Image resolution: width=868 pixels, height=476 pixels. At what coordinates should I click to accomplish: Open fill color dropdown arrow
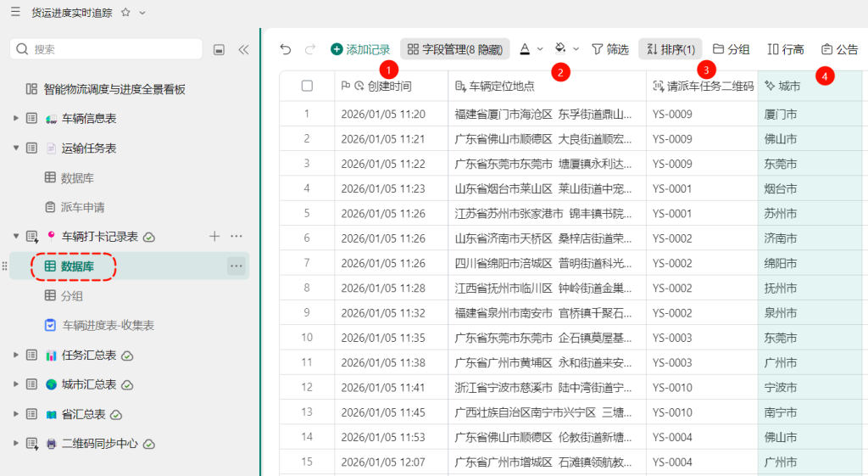tap(576, 49)
